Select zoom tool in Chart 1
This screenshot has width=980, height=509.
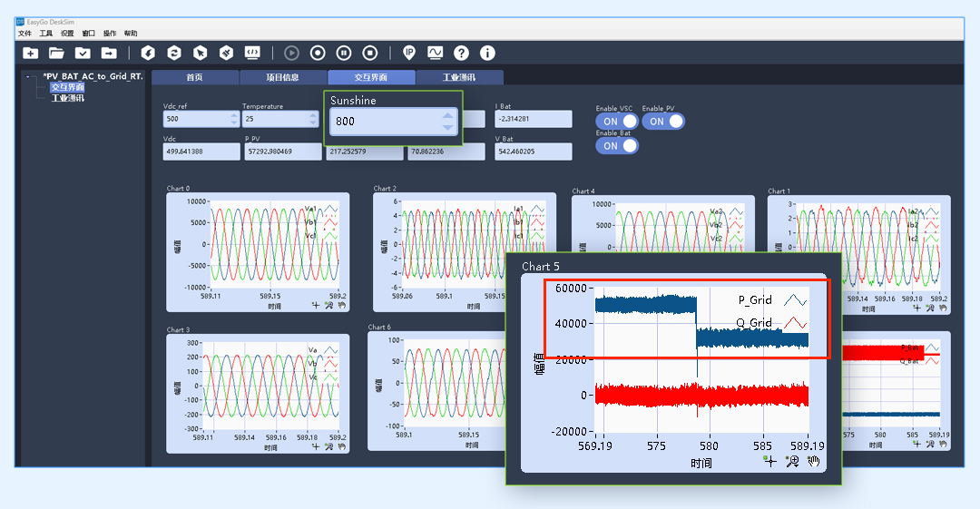930,308
